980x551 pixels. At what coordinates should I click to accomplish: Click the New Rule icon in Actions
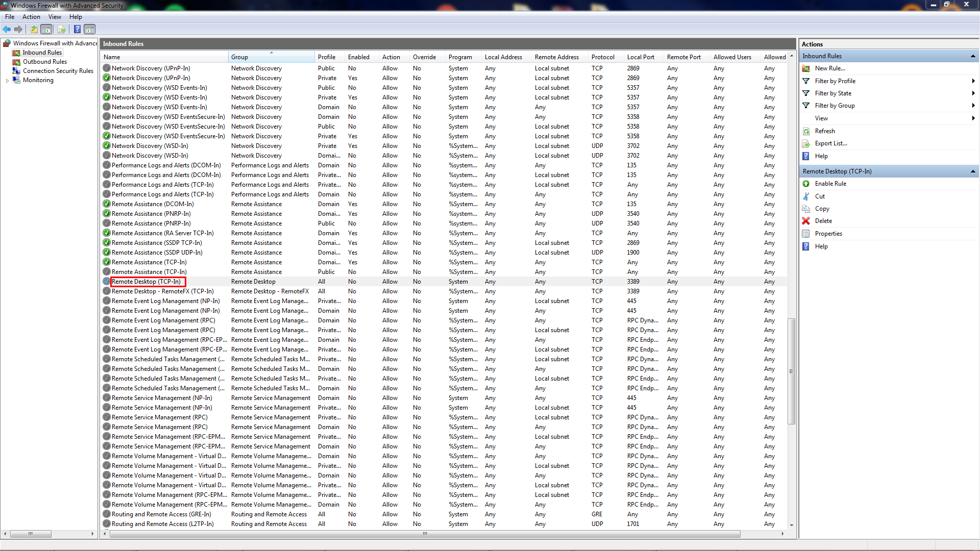click(x=806, y=68)
